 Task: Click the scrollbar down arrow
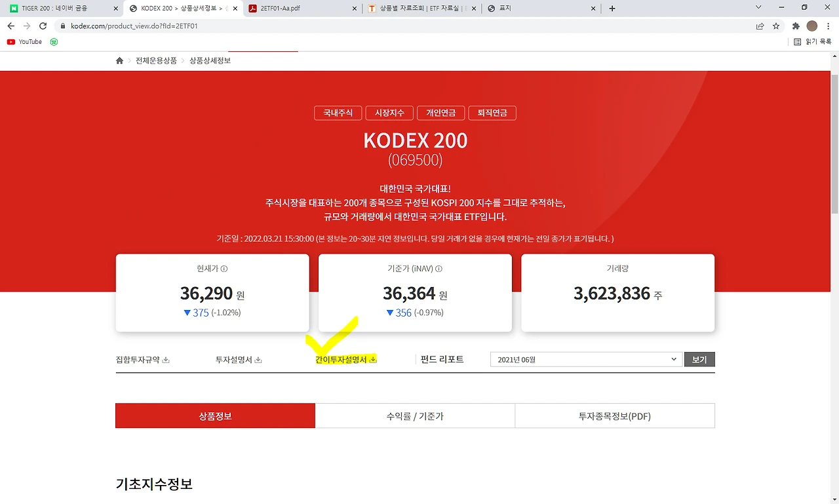(834, 499)
